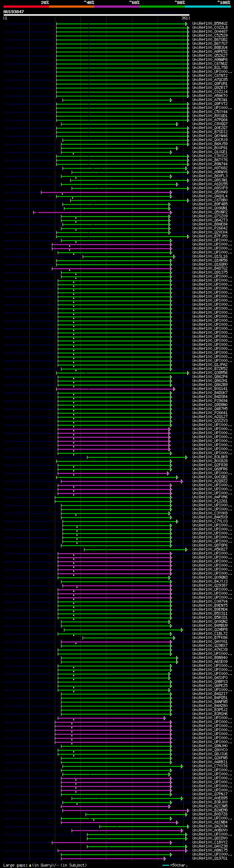234x868 pixels.
Task: Click the UniRef100_C7YLO3 label
Action: click(210, 521)
